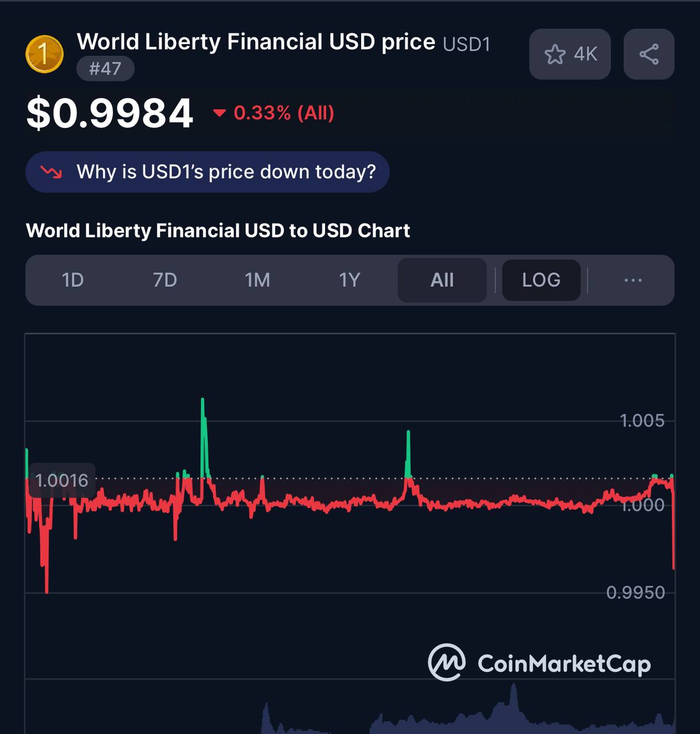Open 'Why is USD1's price down today?'
Viewport: 700px width, 734px height.
point(208,172)
